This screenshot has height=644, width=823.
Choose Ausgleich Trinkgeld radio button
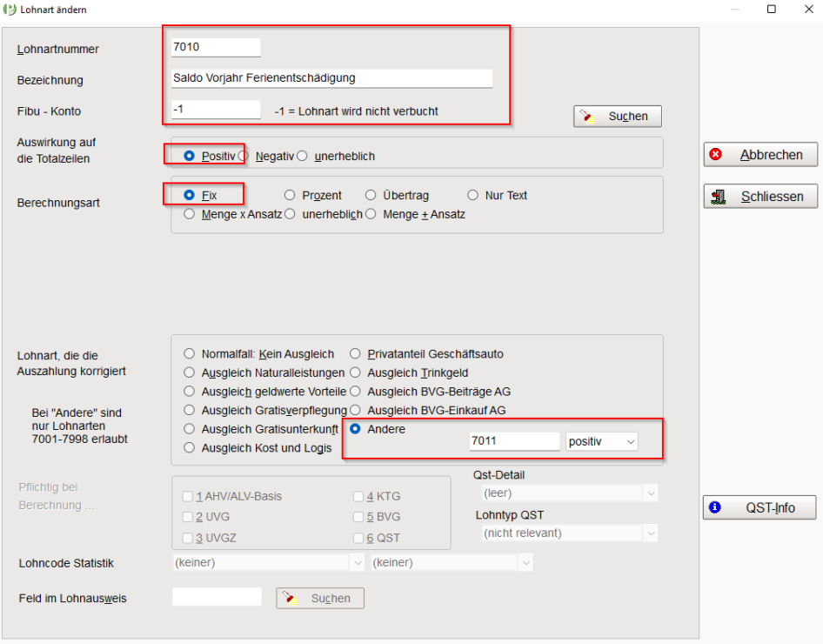click(355, 372)
